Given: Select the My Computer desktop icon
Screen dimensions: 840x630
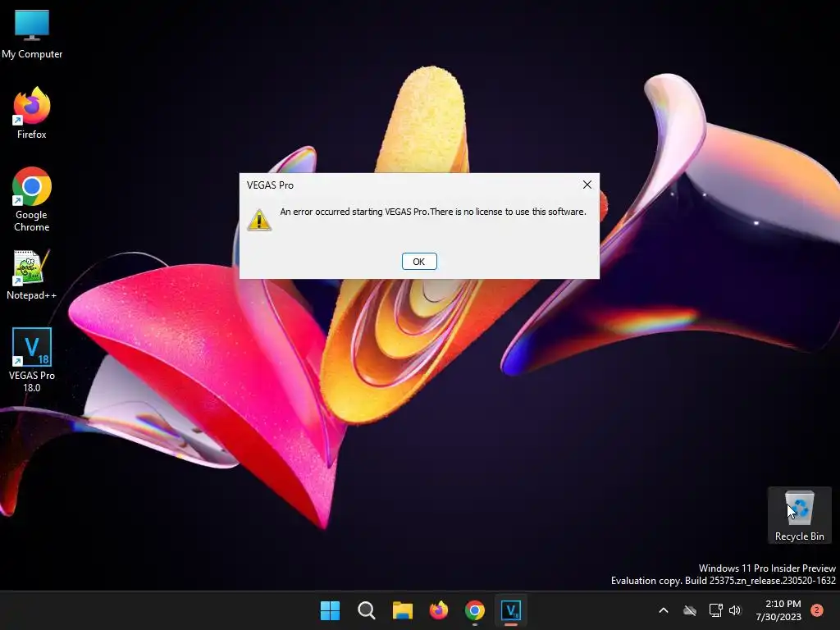Looking at the screenshot, I should tap(32, 34).
